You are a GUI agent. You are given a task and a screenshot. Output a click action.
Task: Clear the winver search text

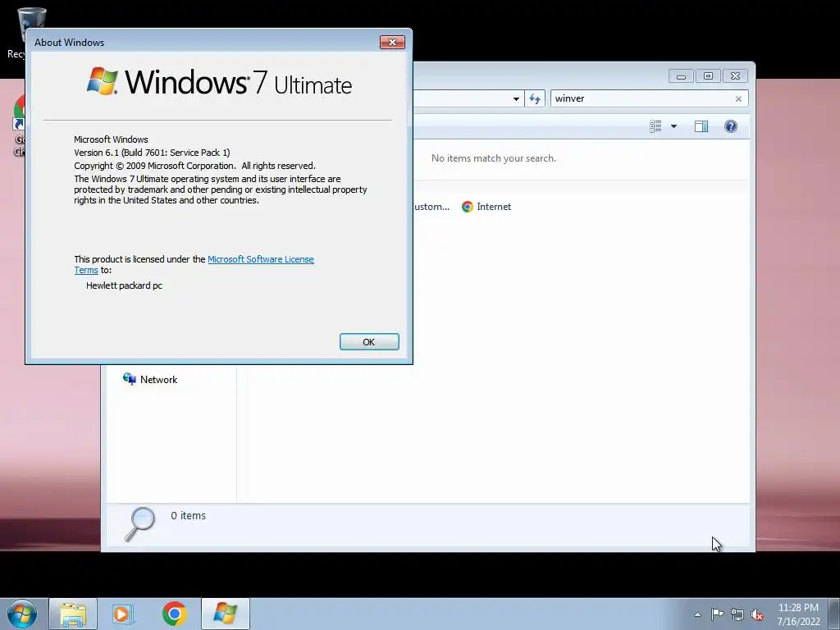(x=738, y=98)
